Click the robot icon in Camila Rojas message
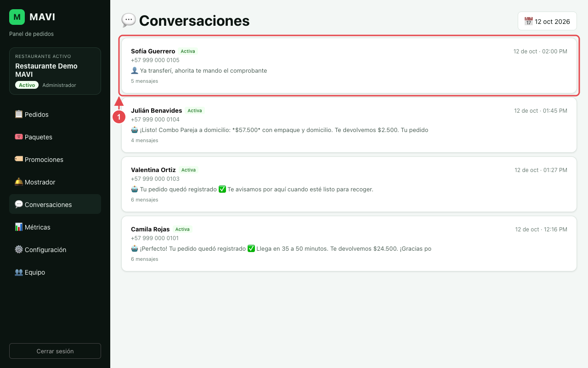This screenshot has width=588, height=368. pyautogui.click(x=135, y=248)
